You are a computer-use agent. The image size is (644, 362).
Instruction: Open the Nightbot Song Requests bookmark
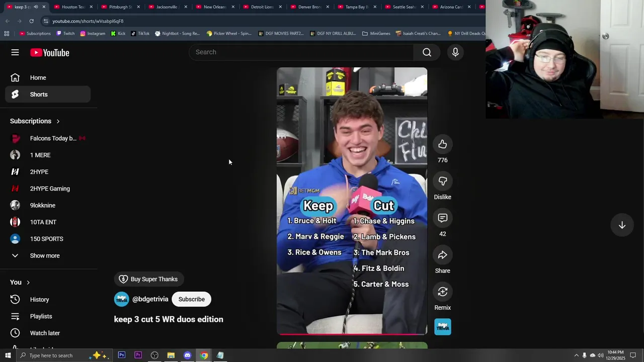(178, 34)
